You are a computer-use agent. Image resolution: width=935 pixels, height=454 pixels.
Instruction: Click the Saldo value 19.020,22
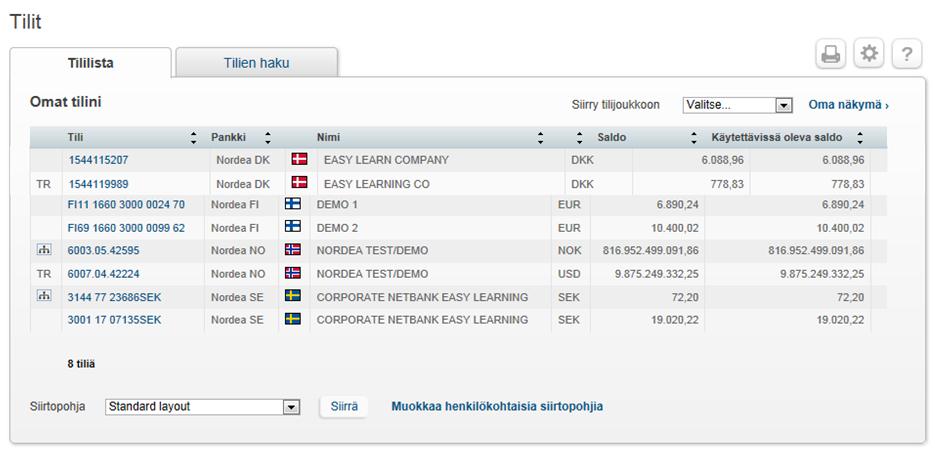[674, 320]
